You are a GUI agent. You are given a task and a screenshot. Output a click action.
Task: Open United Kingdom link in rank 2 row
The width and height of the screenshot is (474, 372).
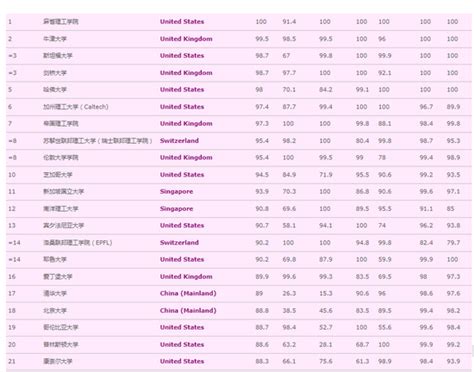click(x=186, y=39)
